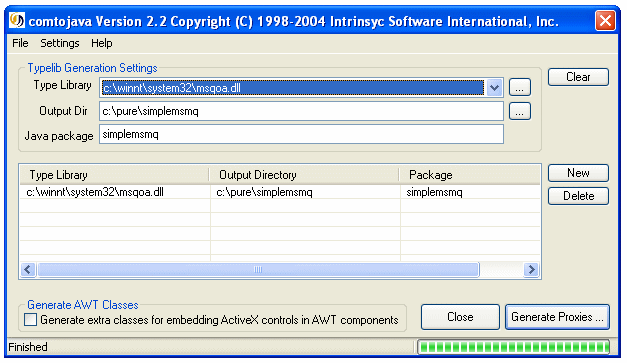627x363 pixels.
Task: Open the Settings menu
Action: [x=60, y=43]
